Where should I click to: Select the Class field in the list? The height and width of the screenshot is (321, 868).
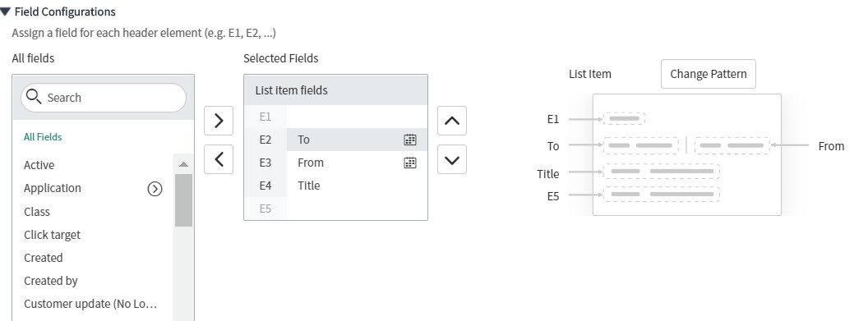93,212
